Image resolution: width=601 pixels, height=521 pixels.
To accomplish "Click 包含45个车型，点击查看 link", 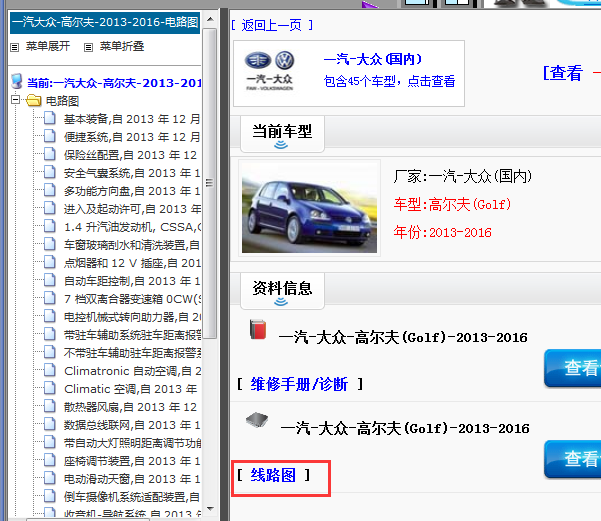I will 389,81.
